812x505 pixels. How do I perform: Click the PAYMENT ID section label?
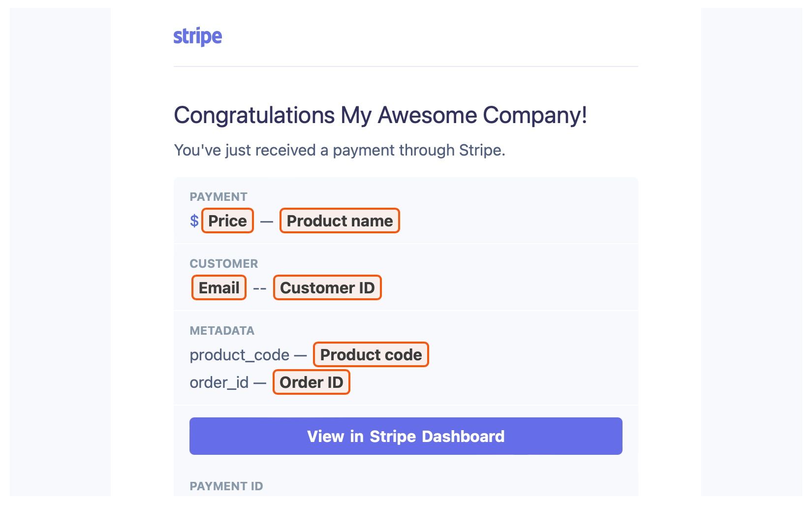pyautogui.click(x=226, y=486)
